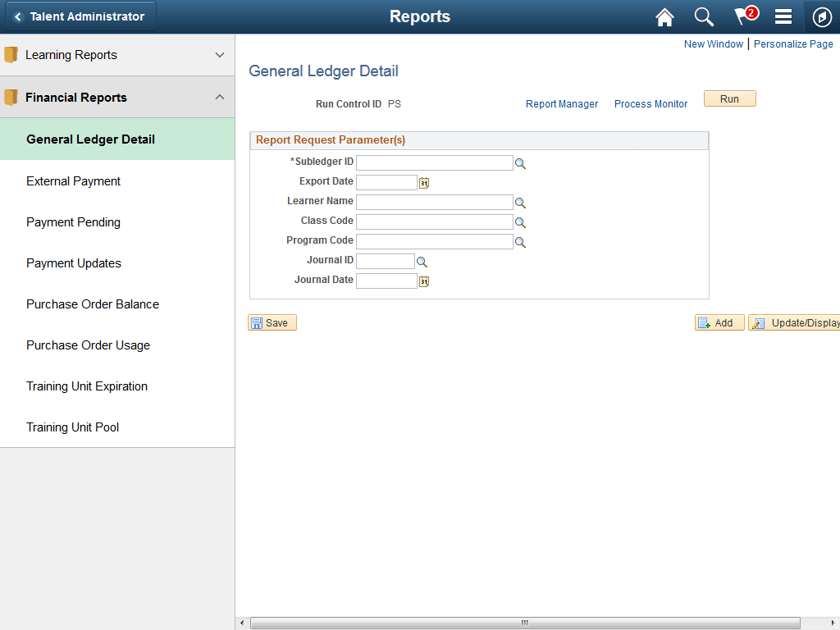Click the Program Code lookup icon
This screenshot has height=630, width=840.
click(520, 241)
